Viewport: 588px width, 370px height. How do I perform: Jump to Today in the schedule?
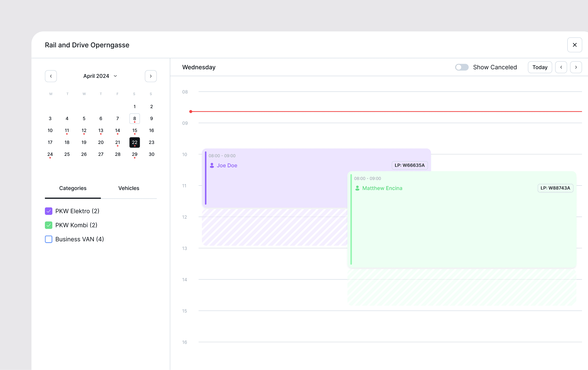(x=540, y=67)
